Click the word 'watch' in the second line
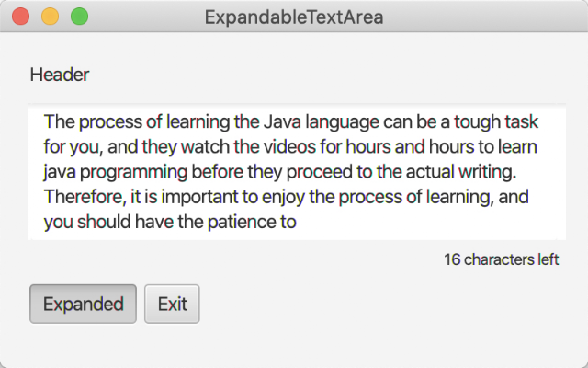The image size is (588, 368). click(205, 147)
